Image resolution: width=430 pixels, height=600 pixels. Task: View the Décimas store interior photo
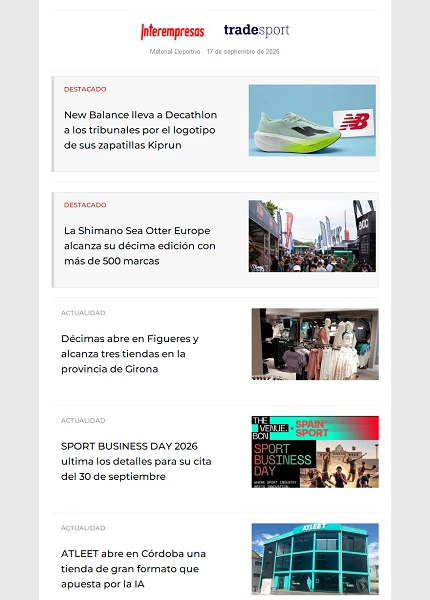(315, 344)
